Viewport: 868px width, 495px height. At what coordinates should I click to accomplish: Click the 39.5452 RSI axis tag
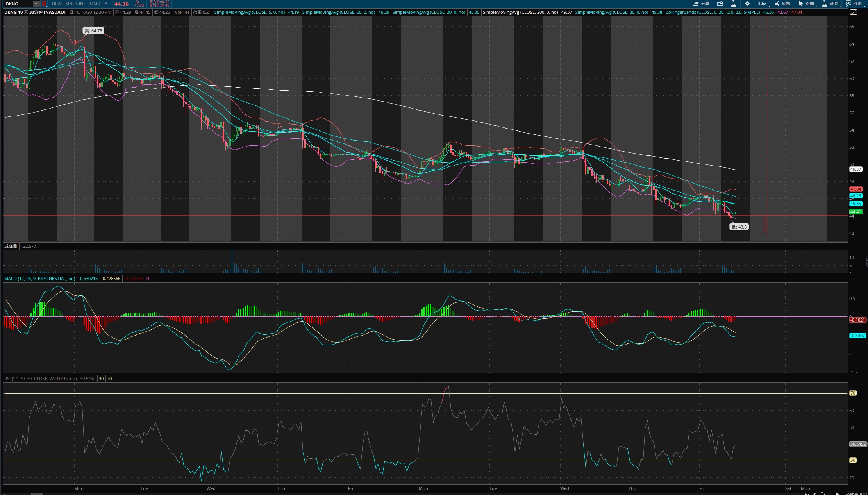858,444
